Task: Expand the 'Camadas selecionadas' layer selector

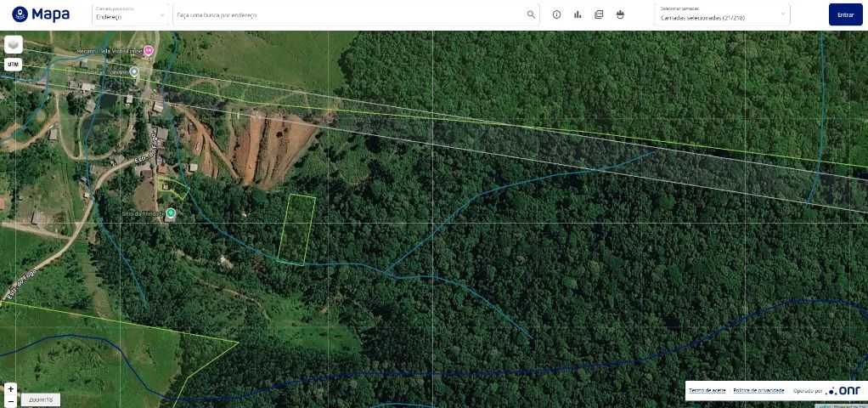Action: tap(723, 14)
